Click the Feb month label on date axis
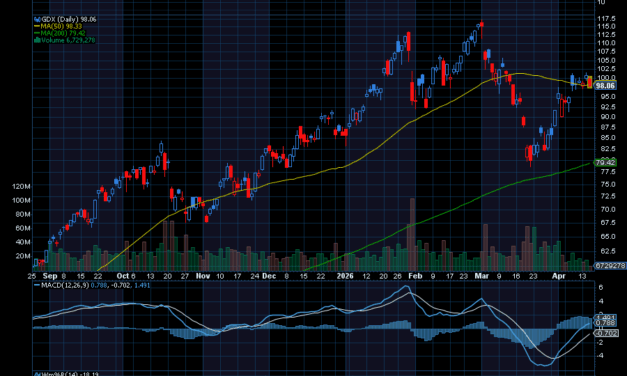This screenshot has height=376, width=627. 415,276
